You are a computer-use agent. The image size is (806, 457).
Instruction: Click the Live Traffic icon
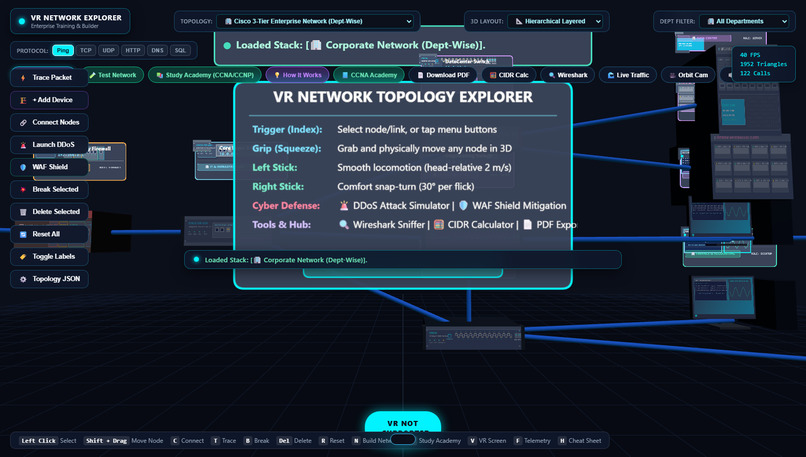click(x=611, y=75)
